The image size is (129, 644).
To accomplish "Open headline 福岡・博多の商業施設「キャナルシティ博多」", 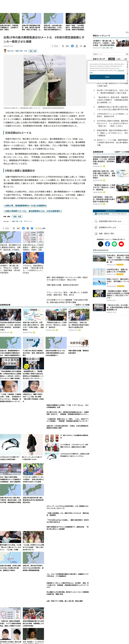I will tap(67, 279).
